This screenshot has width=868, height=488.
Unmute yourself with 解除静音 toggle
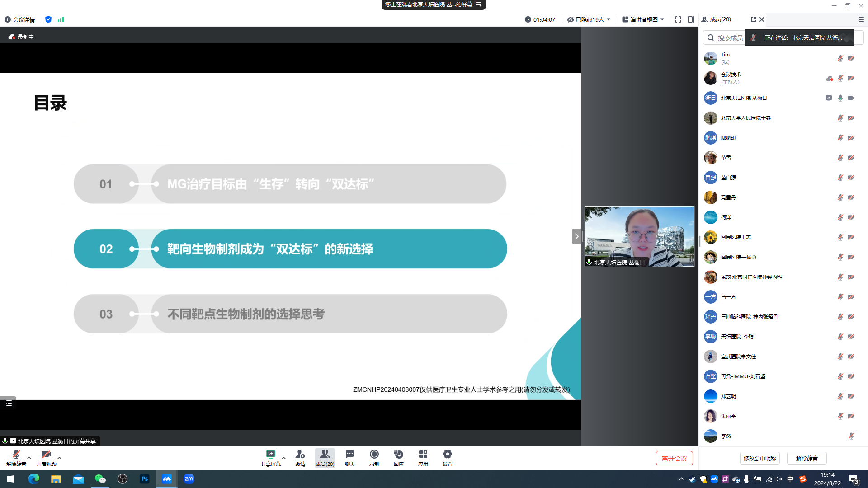(16, 458)
